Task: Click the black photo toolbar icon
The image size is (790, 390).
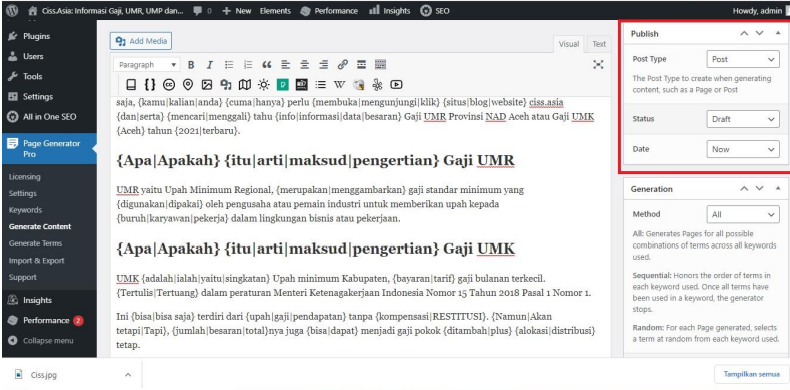Action: pyautogui.click(x=301, y=84)
